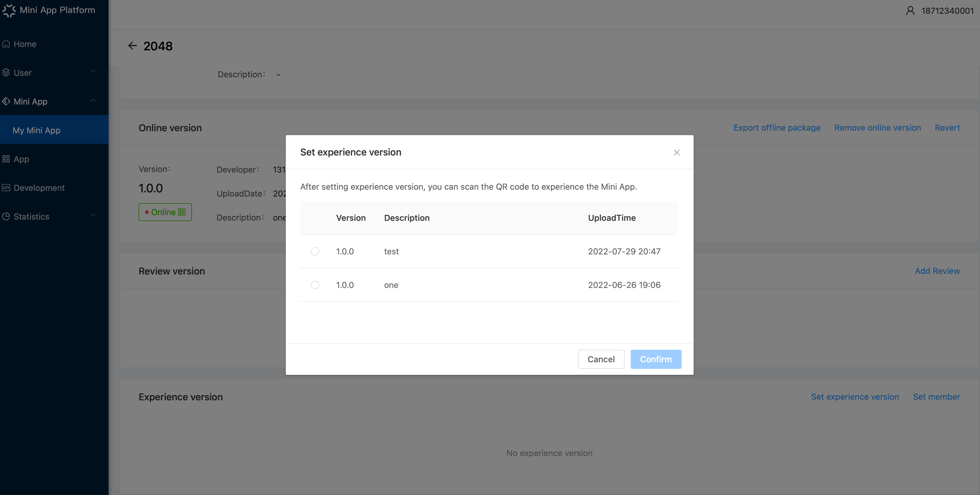Go back using the arrow beside 2048

132,46
